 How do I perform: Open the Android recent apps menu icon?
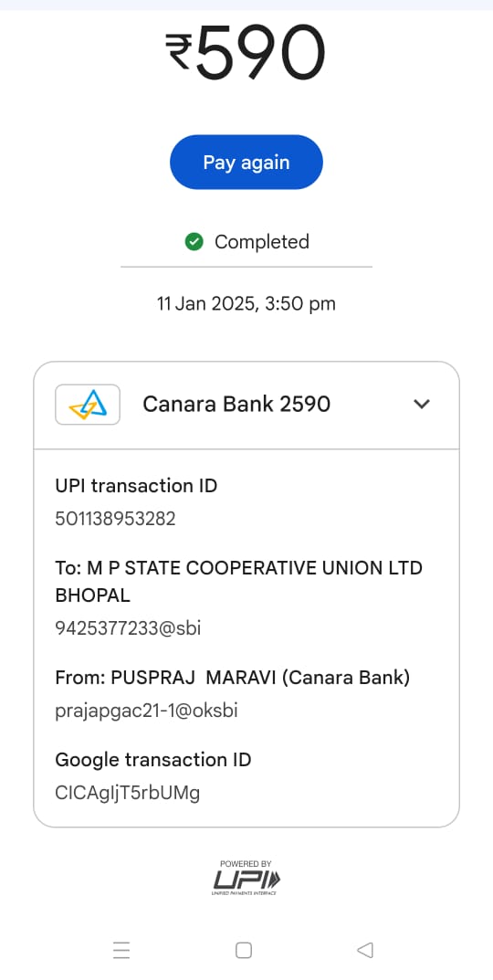point(121,951)
